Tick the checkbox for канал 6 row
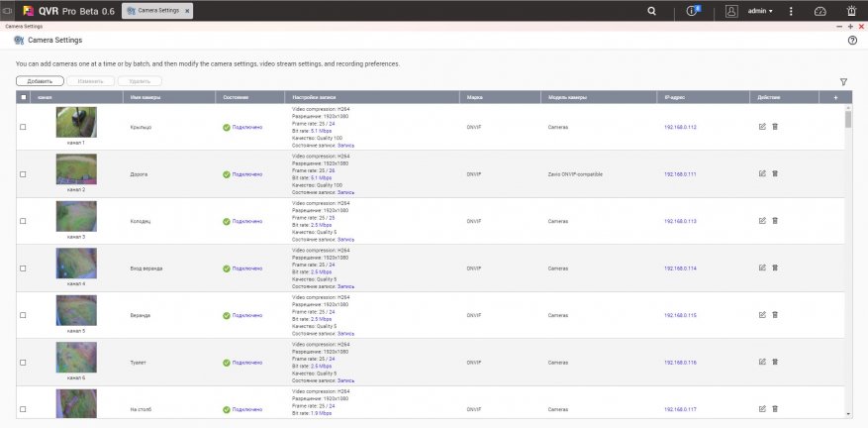 (23, 363)
